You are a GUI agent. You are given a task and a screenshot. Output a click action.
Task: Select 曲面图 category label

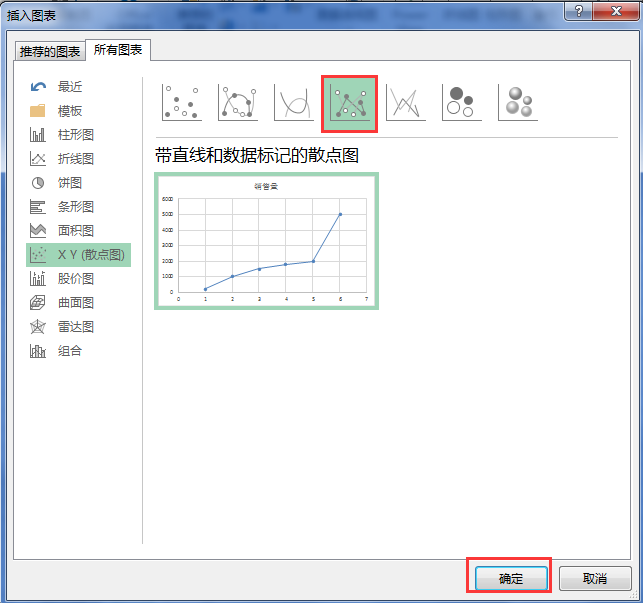click(76, 303)
